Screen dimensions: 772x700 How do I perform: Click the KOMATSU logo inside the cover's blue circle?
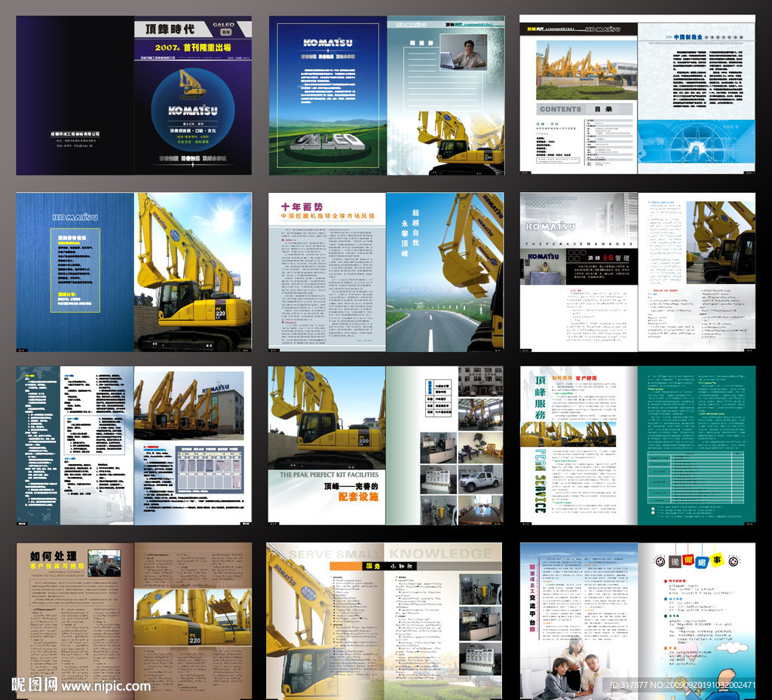coord(192,111)
